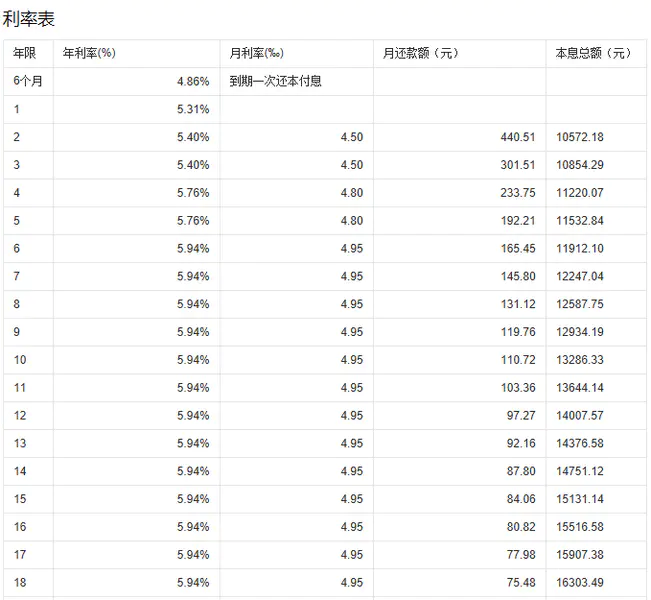651x600 pixels.
Task: Select the 10854.29 total amount cell
Action: tap(579, 165)
